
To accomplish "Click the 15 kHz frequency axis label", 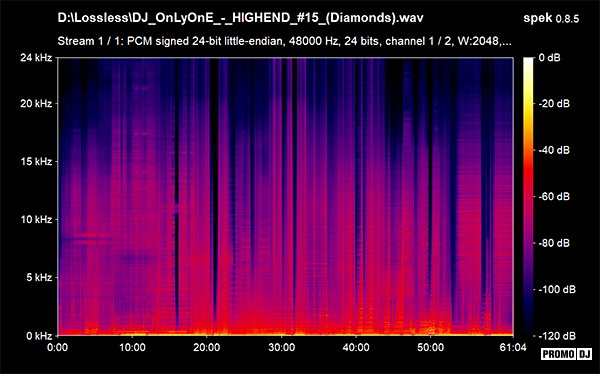I will pyautogui.click(x=36, y=162).
